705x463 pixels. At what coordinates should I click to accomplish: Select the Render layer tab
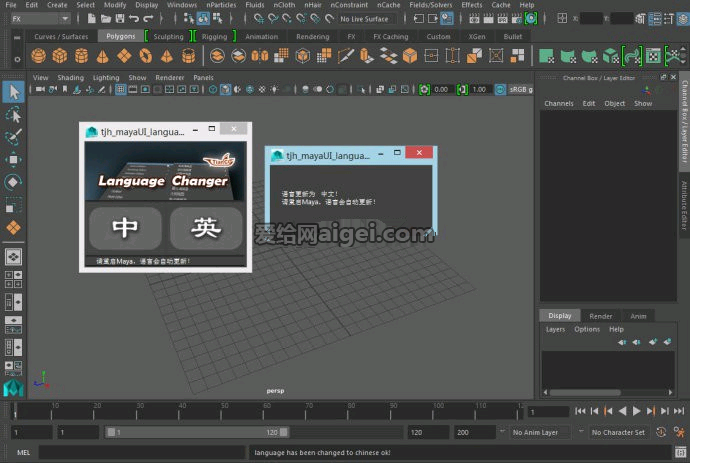pos(601,316)
